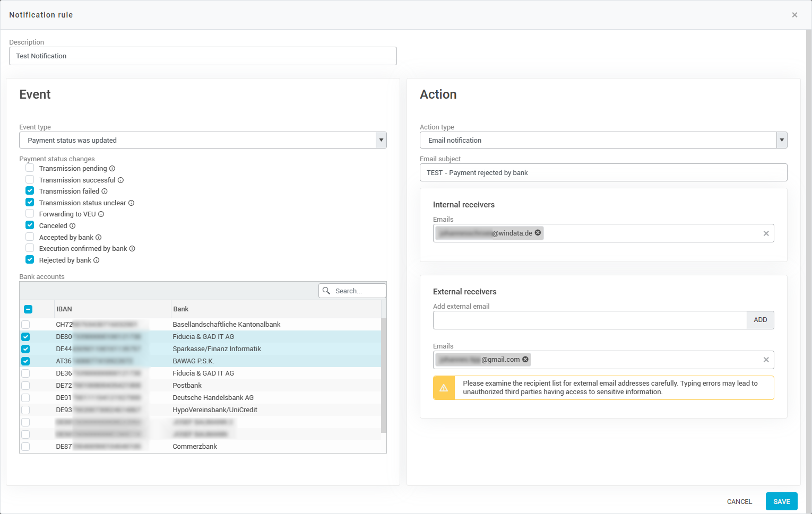The height and width of the screenshot is (514, 812).
Task: Click the ADD external email button
Action: [x=760, y=320]
